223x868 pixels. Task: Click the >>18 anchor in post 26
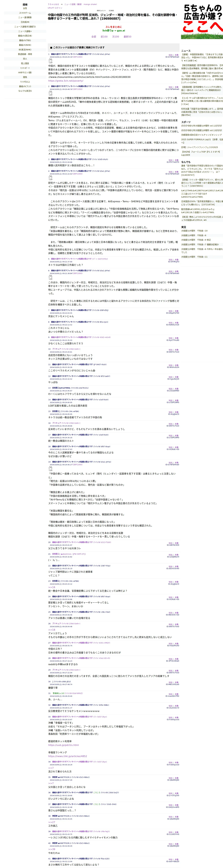[x=52, y=630]
